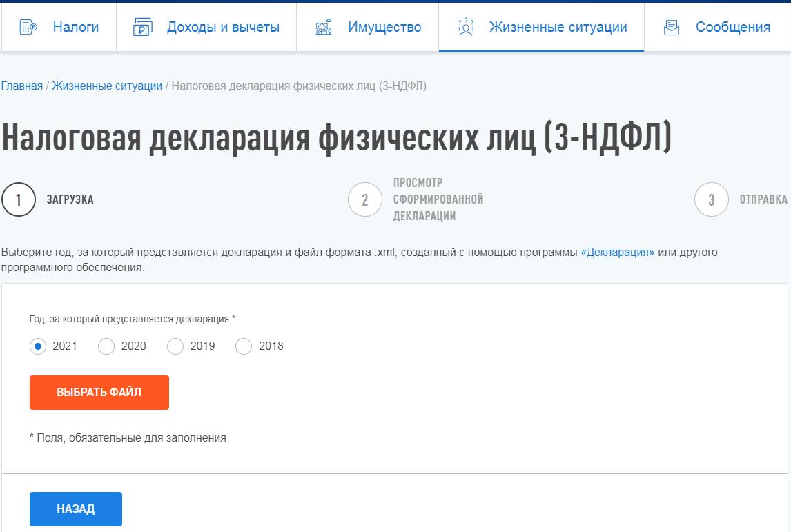Go to the Сообщения tab
Image resolution: width=791 pixels, height=532 pixels.
pyautogui.click(x=732, y=28)
